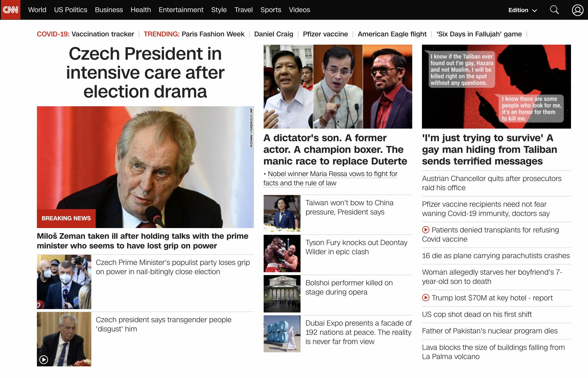Screen dimensions: 588x378
Task: Go to the Sports section
Action: 271,10
